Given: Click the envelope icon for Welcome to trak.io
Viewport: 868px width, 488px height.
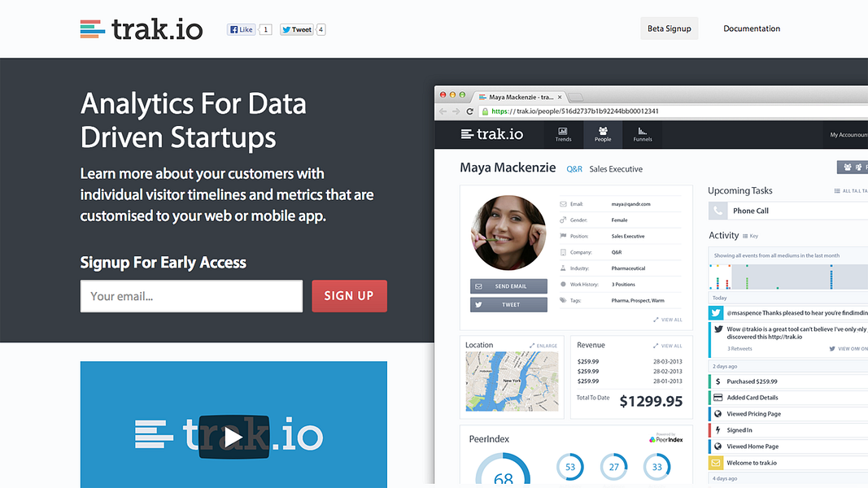Looking at the screenshot, I should (716, 463).
